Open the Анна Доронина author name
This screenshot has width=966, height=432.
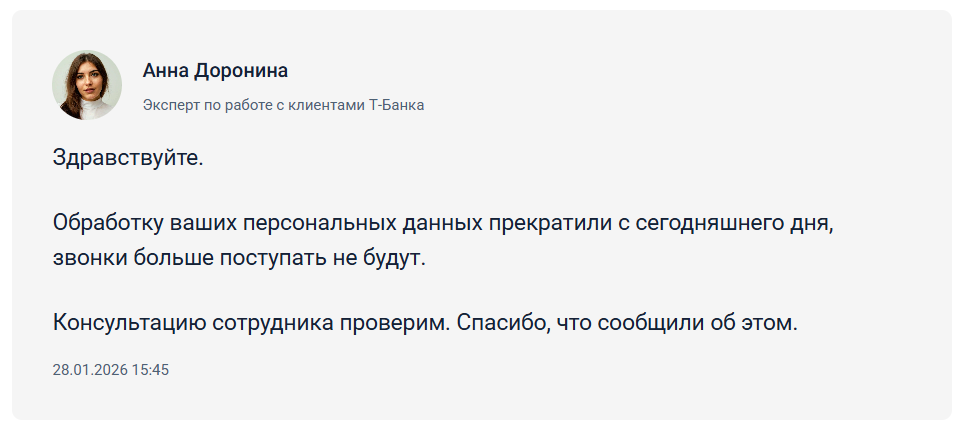215,71
